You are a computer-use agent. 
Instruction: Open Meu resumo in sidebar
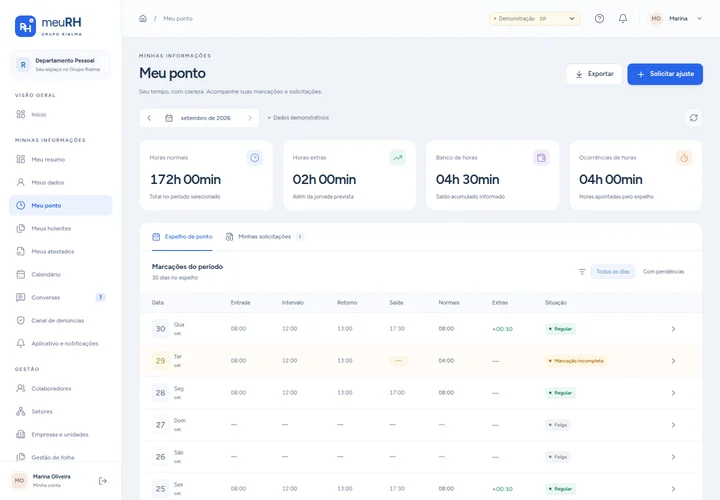point(61,159)
